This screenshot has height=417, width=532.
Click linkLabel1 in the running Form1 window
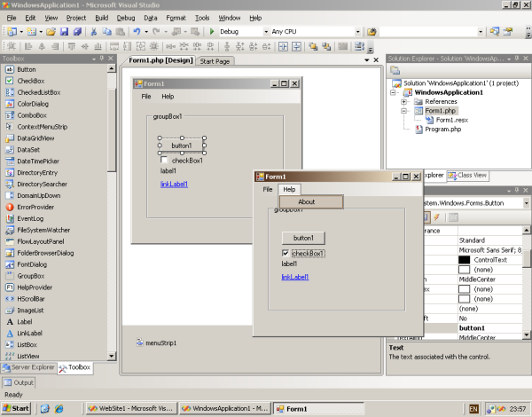click(295, 277)
